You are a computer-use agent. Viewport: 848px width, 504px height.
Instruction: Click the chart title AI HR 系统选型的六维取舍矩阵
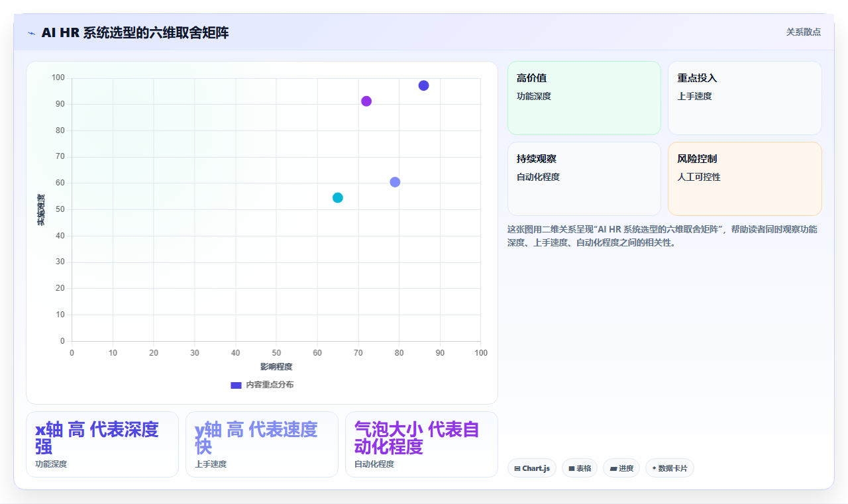click(x=135, y=32)
